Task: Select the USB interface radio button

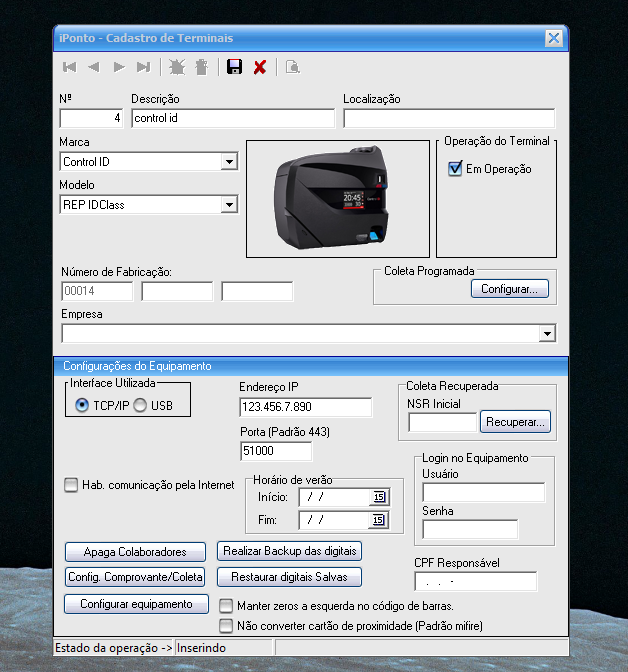Action: pyautogui.click(x=141, y=405)
